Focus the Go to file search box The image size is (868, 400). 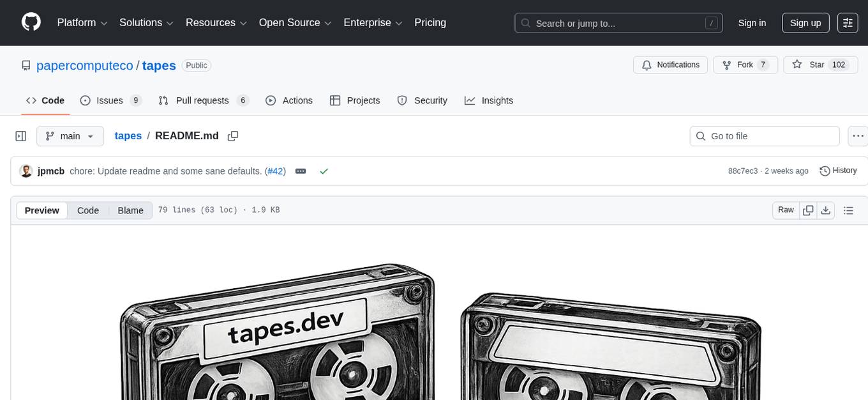pyautogui.click(x=764, y=135)
